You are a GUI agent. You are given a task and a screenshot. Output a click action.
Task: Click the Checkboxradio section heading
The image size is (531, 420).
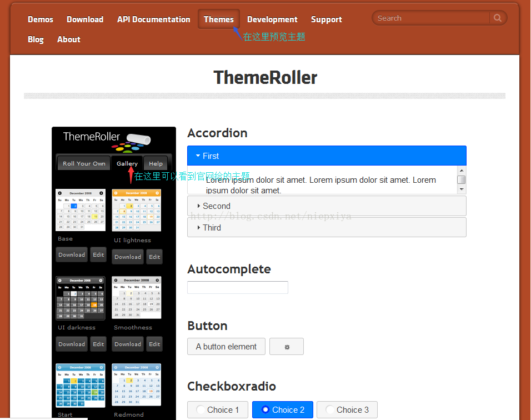[232, 386]
